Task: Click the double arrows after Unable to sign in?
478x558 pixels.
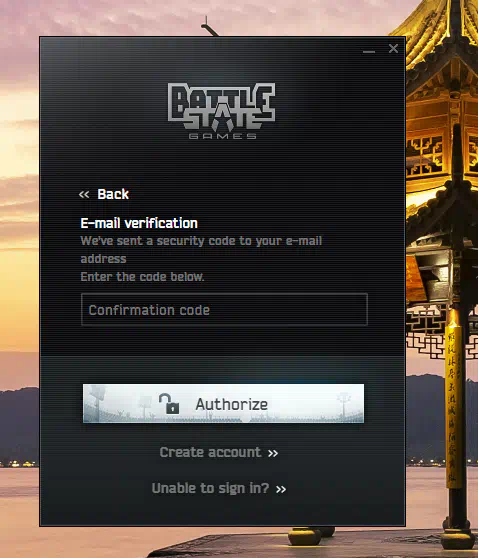Action: (x=281, y=489)
